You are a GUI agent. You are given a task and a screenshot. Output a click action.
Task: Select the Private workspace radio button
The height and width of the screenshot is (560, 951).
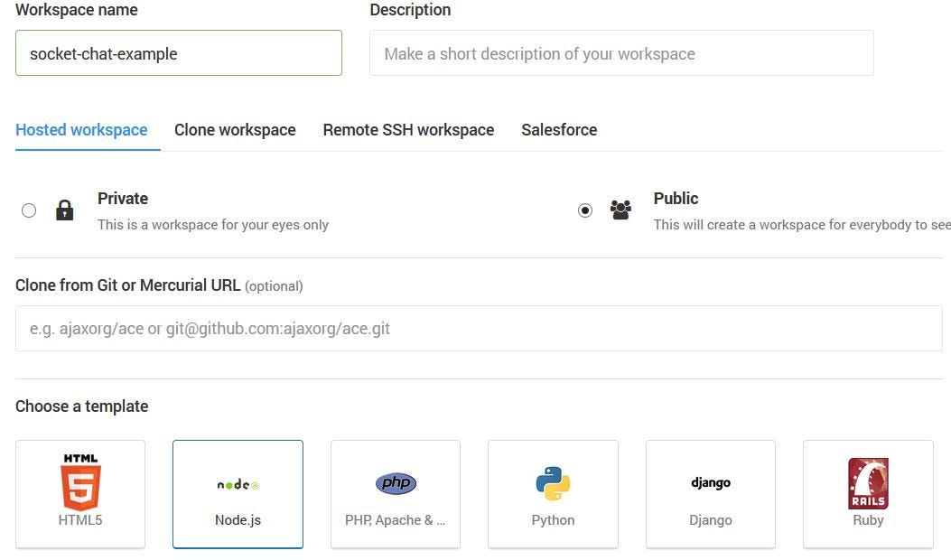(x=29, y=210)
